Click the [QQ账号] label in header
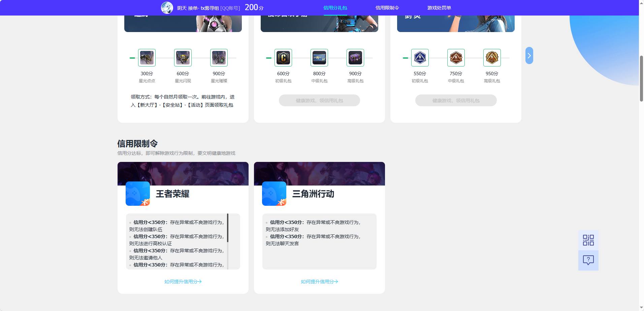 coord(230,8)
